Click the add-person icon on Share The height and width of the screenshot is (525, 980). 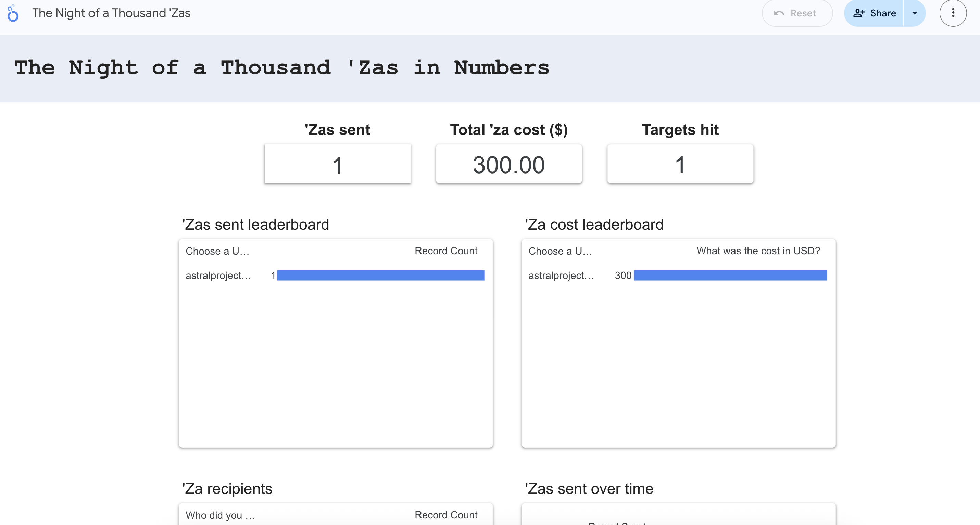click(858, 13)
